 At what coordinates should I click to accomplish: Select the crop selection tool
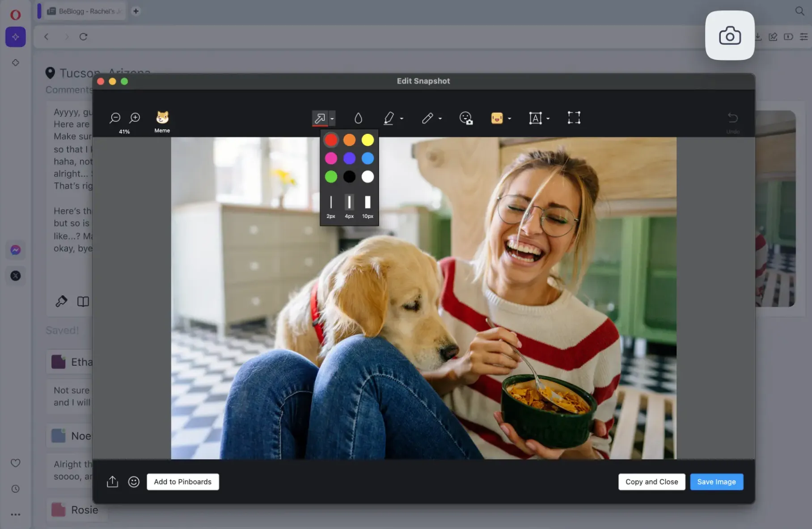[x=574, y=118]
